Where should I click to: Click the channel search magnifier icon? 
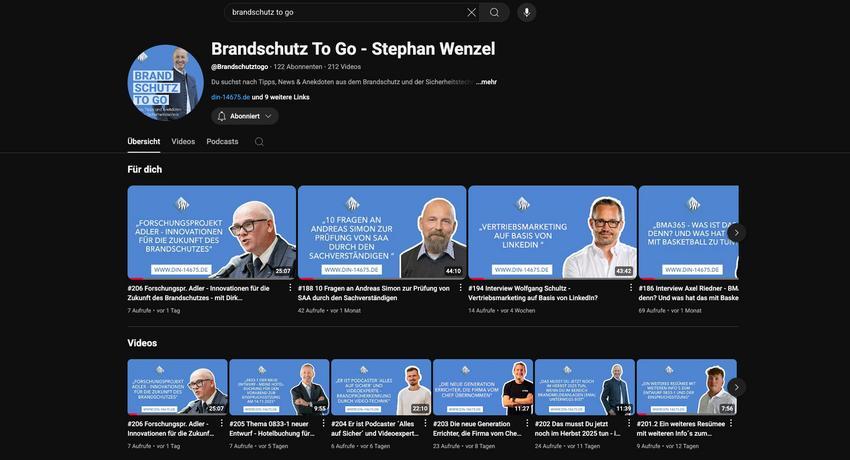[x=259, y=141]
